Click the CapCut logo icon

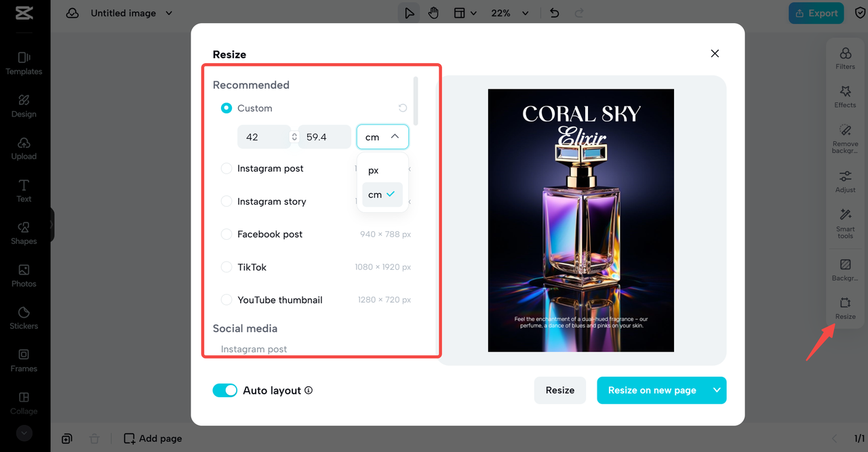coord(24,14)
